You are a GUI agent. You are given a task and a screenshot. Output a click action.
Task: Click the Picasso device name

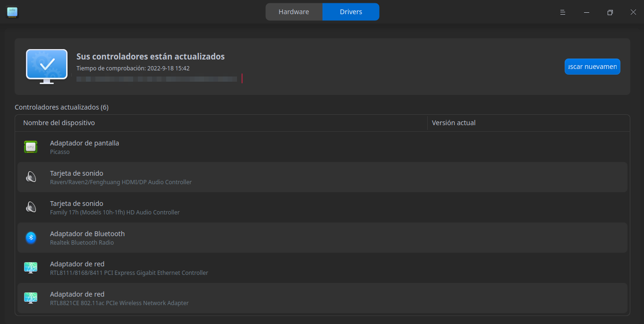pyautogui.click(x=60, y=152)
